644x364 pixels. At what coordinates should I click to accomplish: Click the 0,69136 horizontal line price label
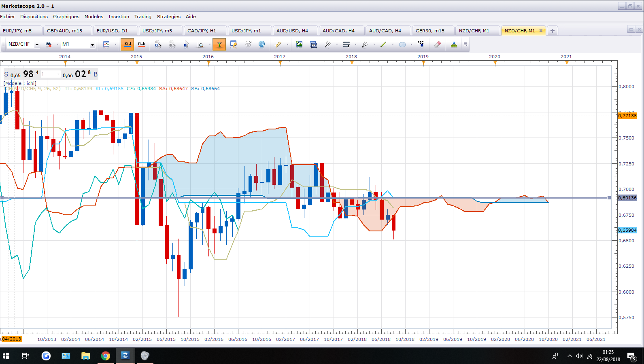tap(627, 198)
